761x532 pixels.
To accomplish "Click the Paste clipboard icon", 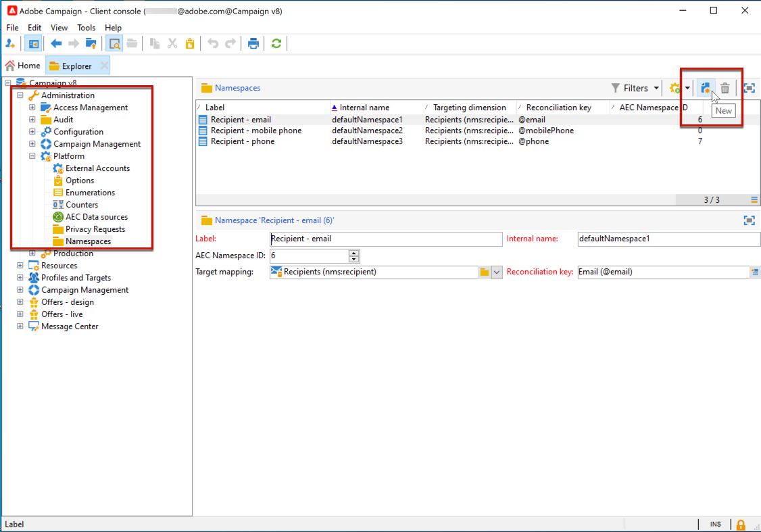I will (190, 44).
